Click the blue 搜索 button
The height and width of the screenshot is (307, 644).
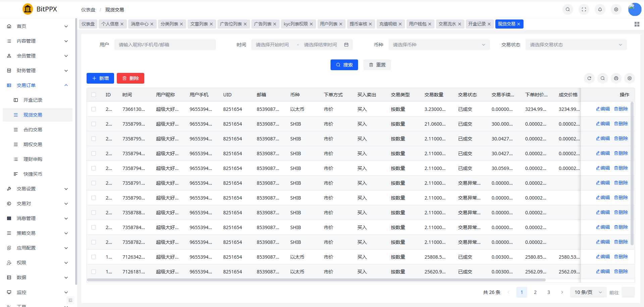[x=344, y=65]
